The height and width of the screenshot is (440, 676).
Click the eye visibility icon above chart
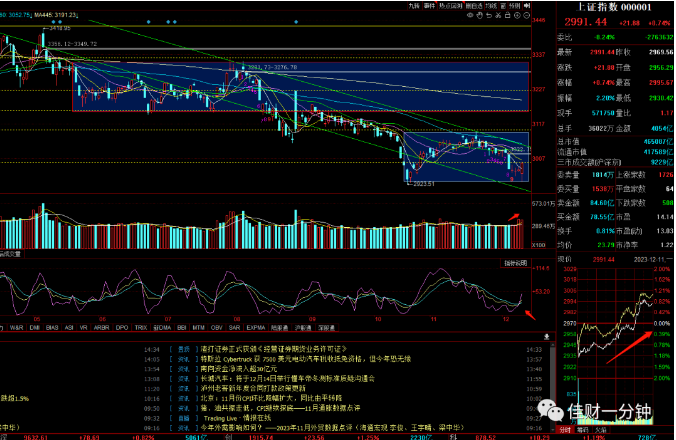coord(470,15)
